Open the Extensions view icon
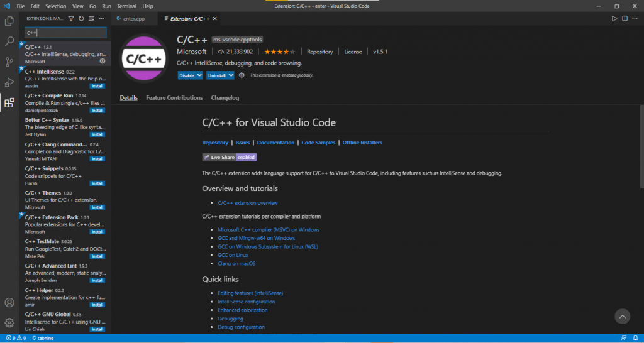 click(x=9, y=102)
